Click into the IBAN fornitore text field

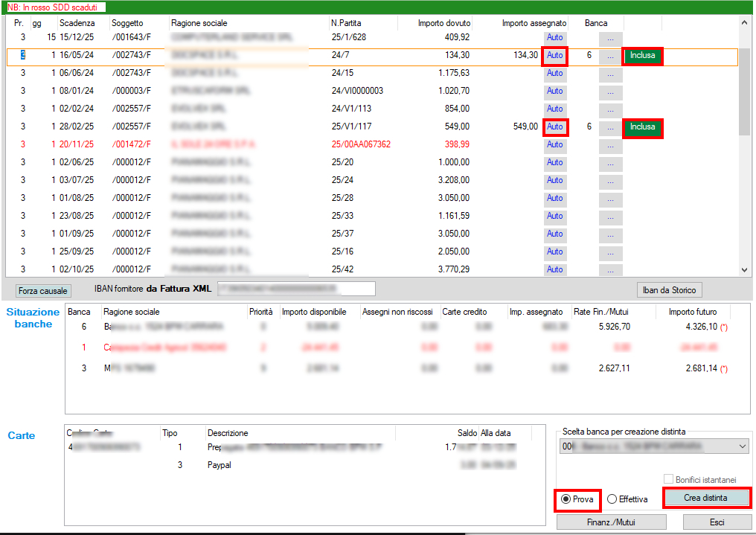pos(295,289)
